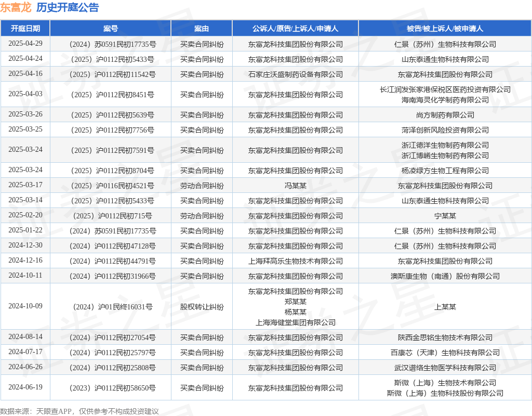The image size is (532, 416).
Task: Select date cell 2024-10-11
Action: pos(25,275)
